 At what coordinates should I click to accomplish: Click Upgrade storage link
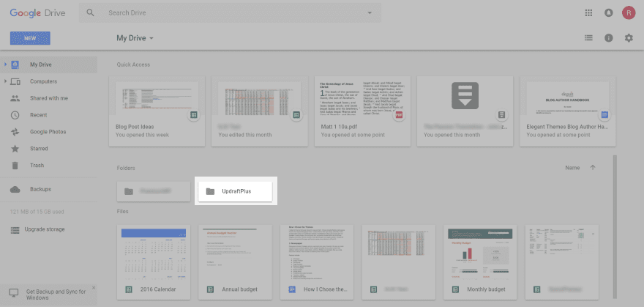pyautogui.click(x=45, y=229)
